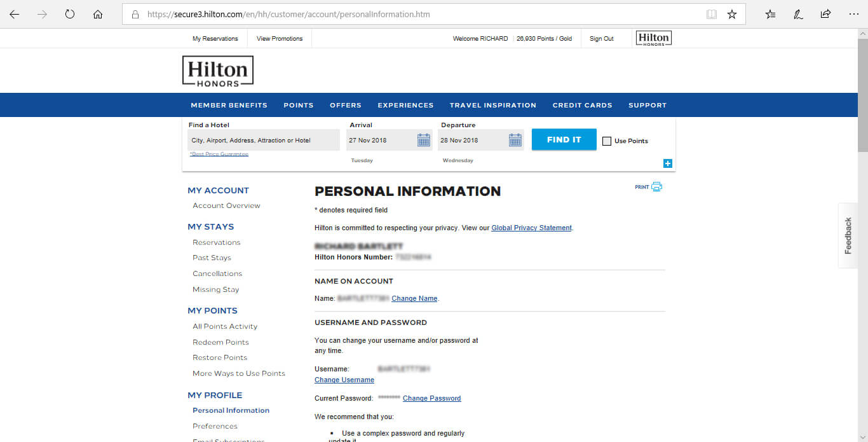Click the FIND IT button
This screenshot has width=868, height=442.
pos(564,140)
